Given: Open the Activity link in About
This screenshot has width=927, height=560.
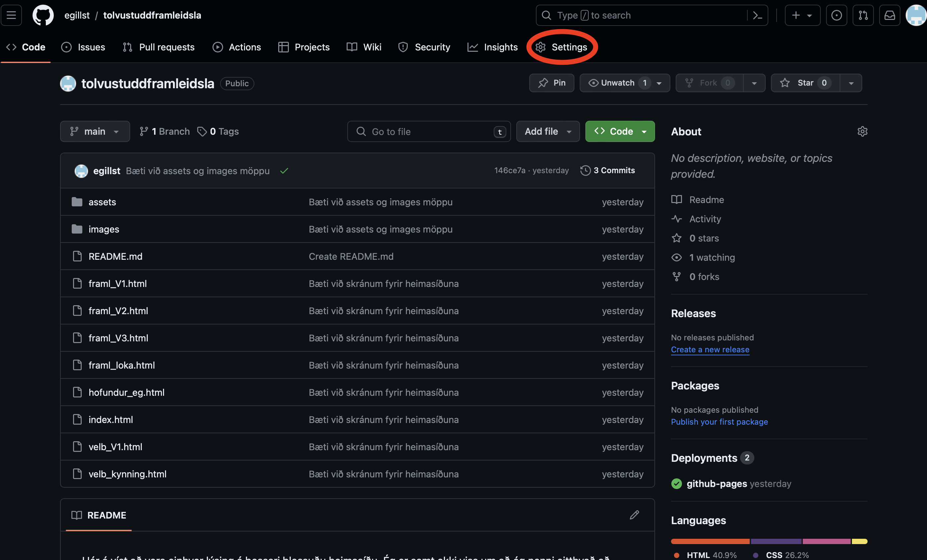Looking at the screenshot, I should [696, 219].
